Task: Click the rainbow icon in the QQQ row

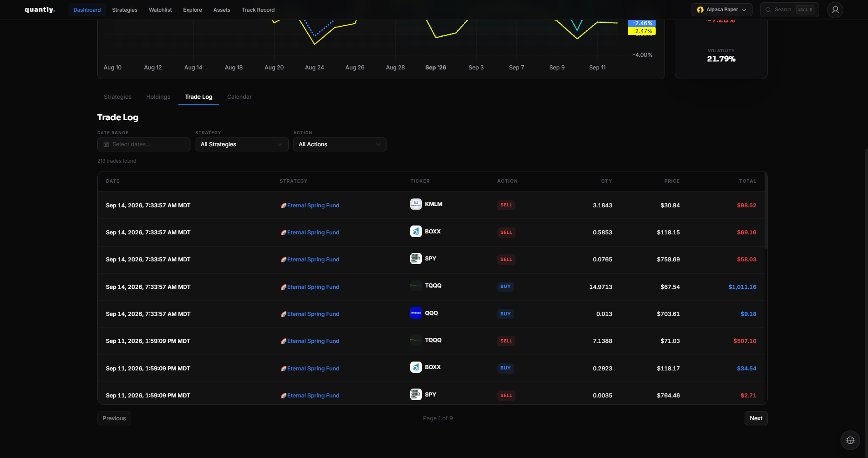Action: (283, 314)
